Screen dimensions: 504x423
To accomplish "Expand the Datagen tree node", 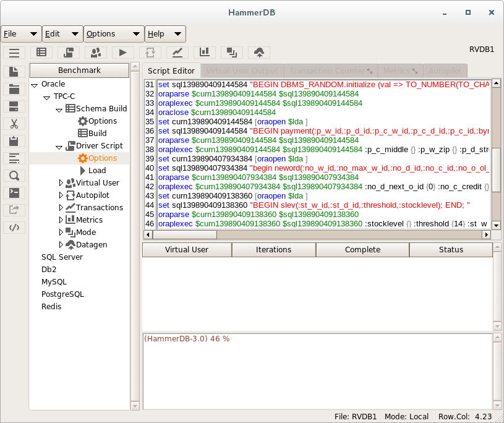I will 61,245.
